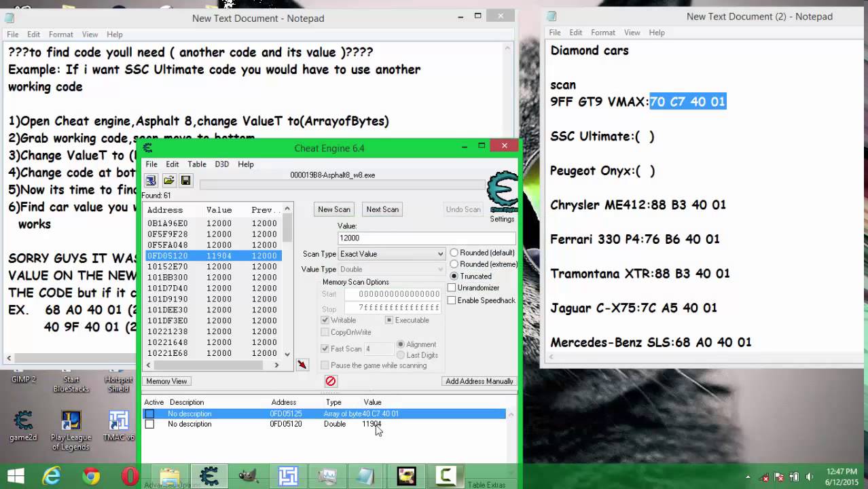Screen dimensions: 868x489
Task: Open Help menu in Cheat Engine
Action: tap(246, 164)
